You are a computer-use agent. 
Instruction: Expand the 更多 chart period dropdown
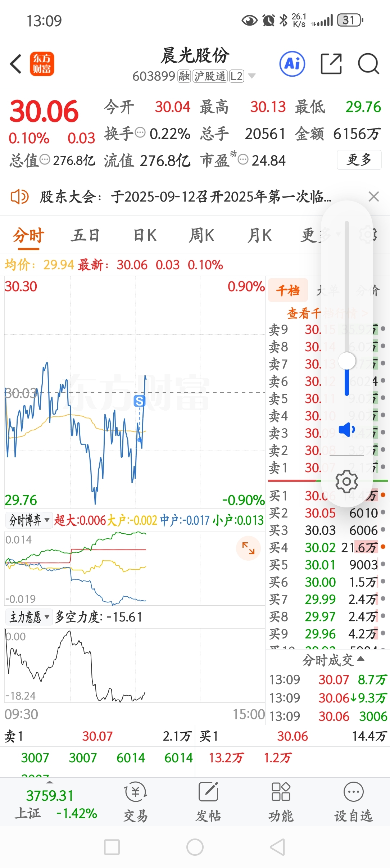321,235
